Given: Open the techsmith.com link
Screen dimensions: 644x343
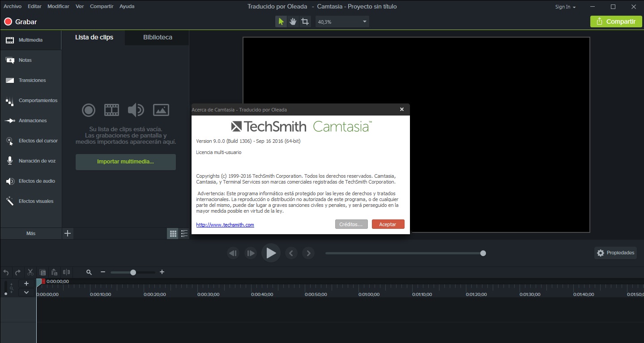Looking at the screenshot, I should coord(225,225).
